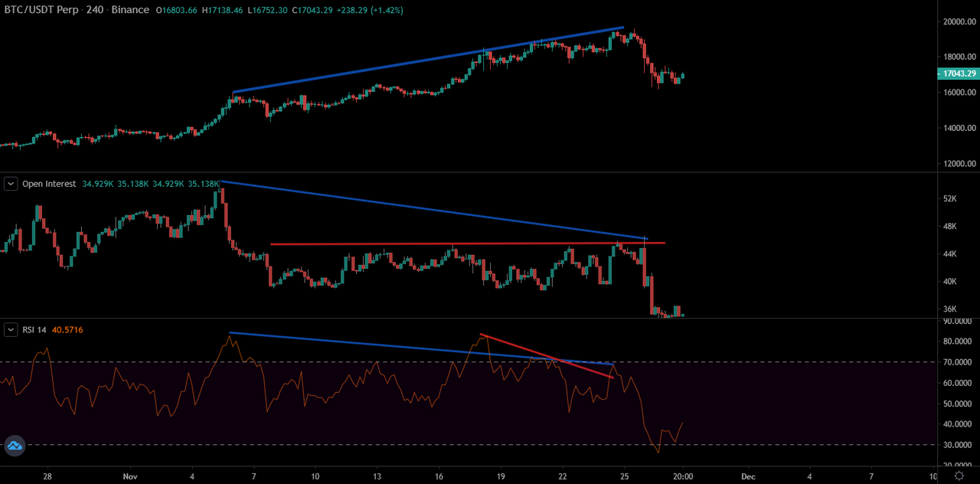Click the 20:00 time axis label
Viewport: 980px width, 484px height.
pyautogui.click(x=683, y=476)
